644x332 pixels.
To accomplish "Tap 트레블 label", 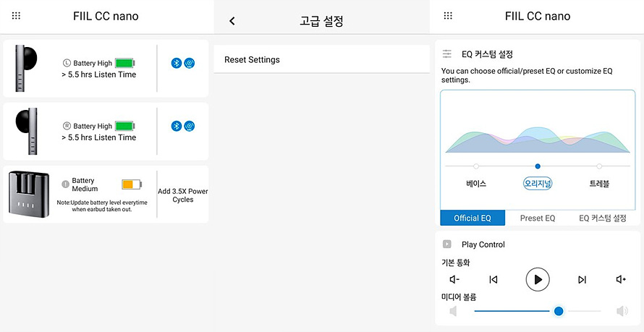I will 599,184.
